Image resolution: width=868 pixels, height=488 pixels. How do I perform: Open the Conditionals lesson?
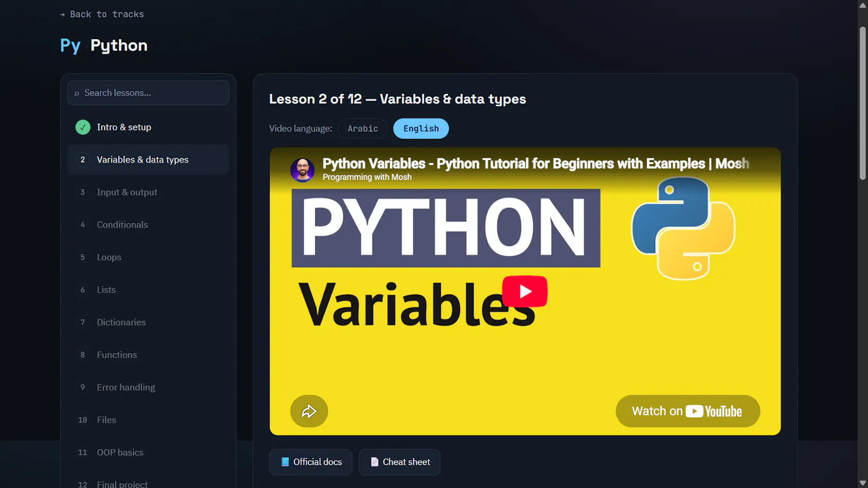[x=148, y=224]
